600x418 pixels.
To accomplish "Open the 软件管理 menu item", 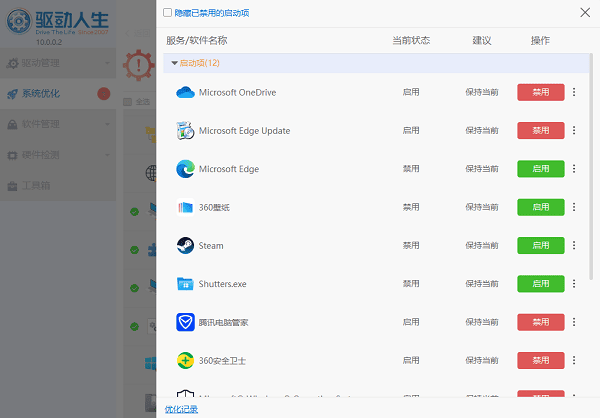I will (58, 124).
